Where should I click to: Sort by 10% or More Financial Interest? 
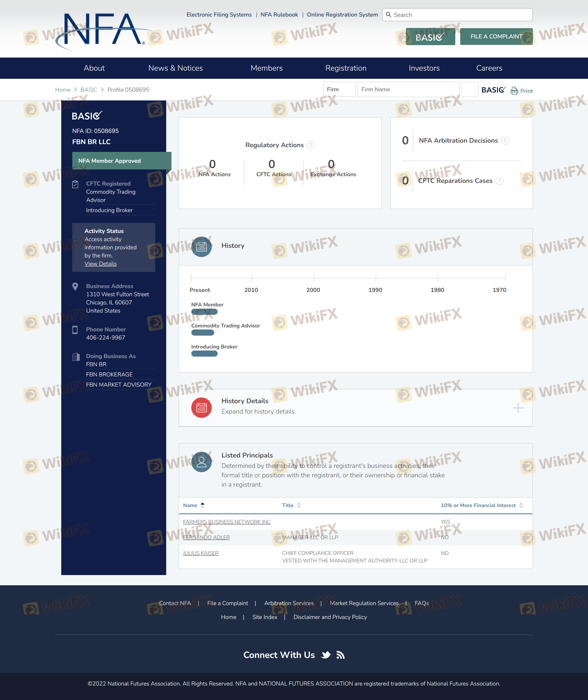click(521, 505)
